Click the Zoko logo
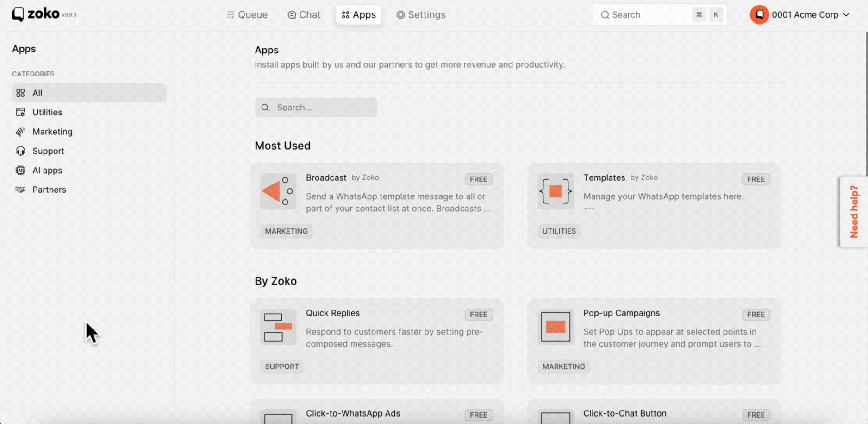The height and width of the screenshot is (424, 868). [36, 14]
